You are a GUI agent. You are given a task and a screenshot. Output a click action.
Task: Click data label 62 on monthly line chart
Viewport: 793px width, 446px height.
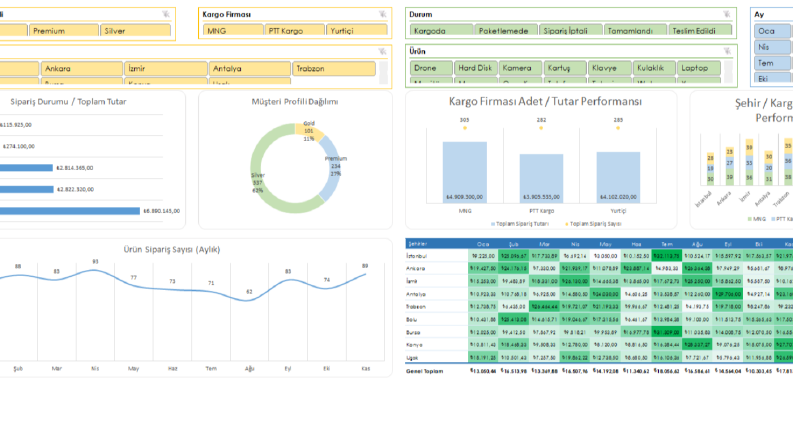point(249,291)
